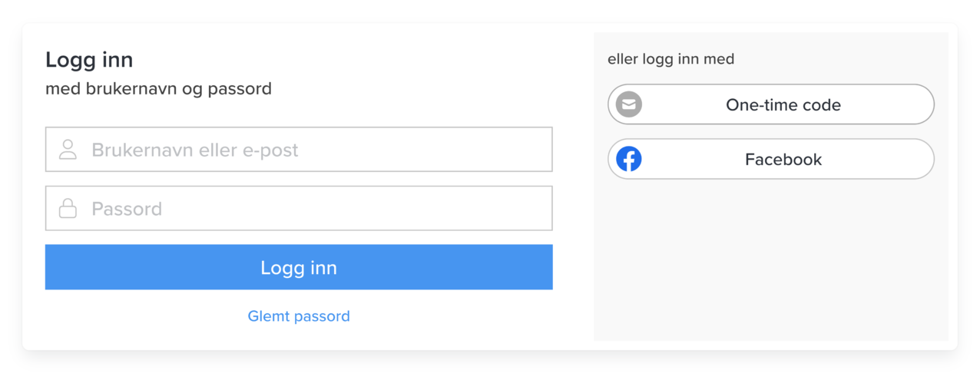The height and width of the screenshot is (380, 980).
Task: Sign in with the 'Facebook' button
Action: [771, 160]
